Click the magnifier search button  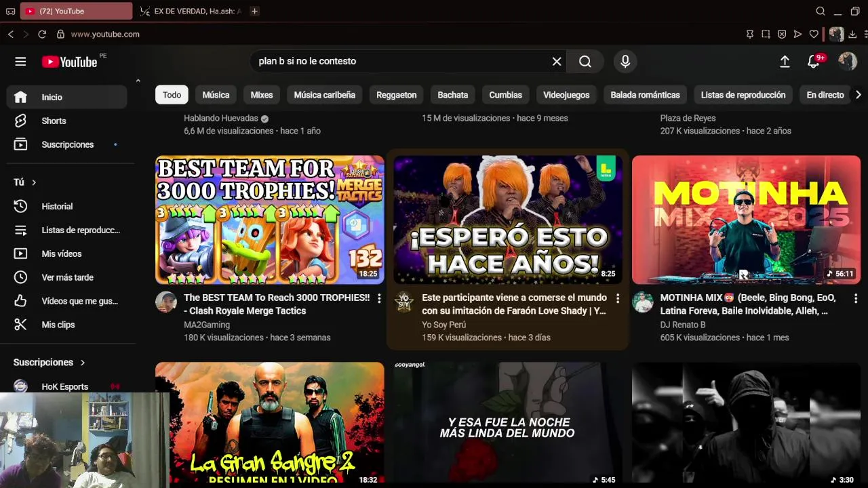coord(585,62)
